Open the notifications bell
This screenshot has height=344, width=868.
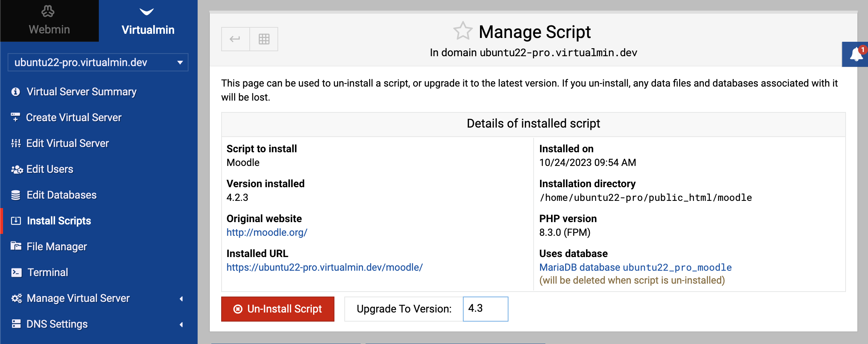[856, 54]
